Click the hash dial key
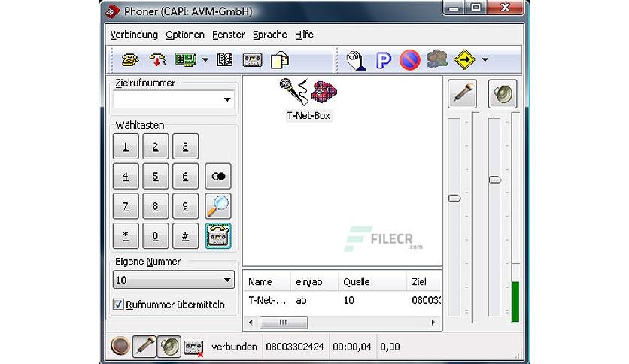 coord(185,236)
